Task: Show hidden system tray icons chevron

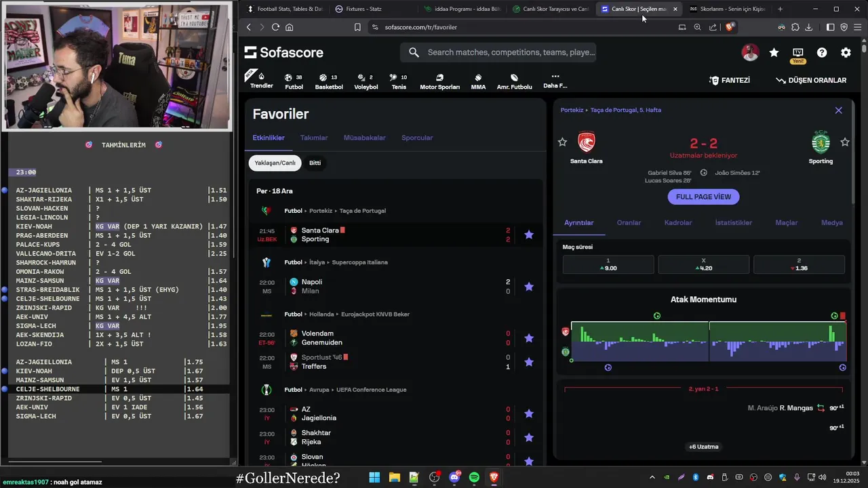Action: click(652, 477)
